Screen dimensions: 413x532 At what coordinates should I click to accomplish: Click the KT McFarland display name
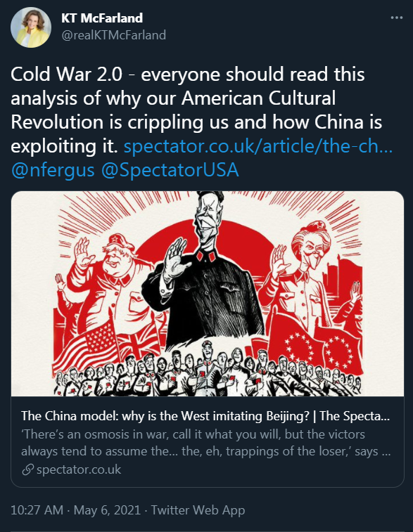pos(102,18)
